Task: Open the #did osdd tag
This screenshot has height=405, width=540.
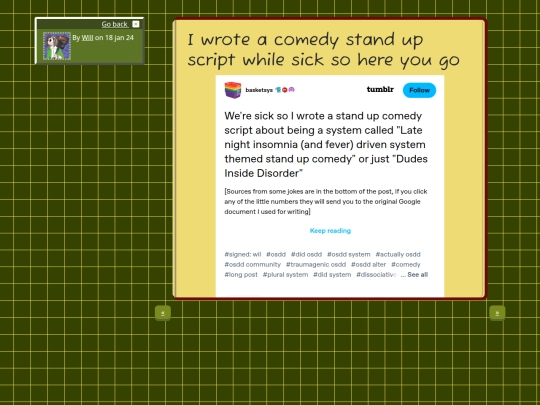Action: click(307, 255)
